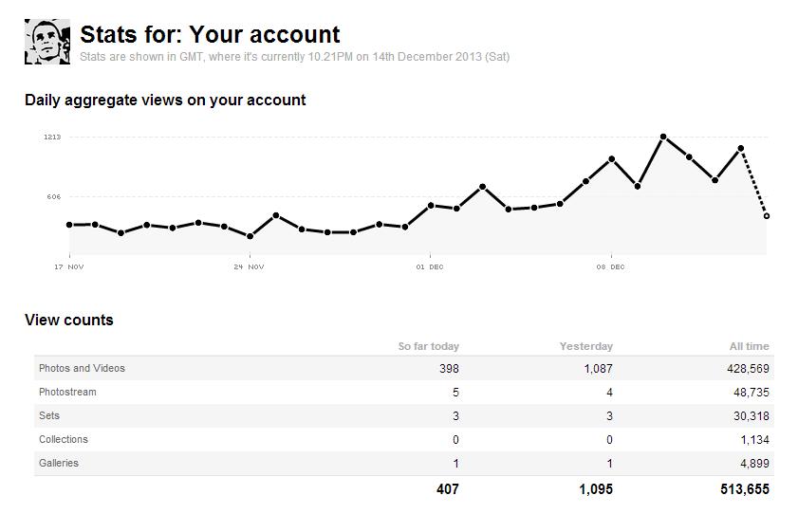This screenshot has height=532, width=798.
Task: Click the 'So far today' column header
Action: (428, 346)
